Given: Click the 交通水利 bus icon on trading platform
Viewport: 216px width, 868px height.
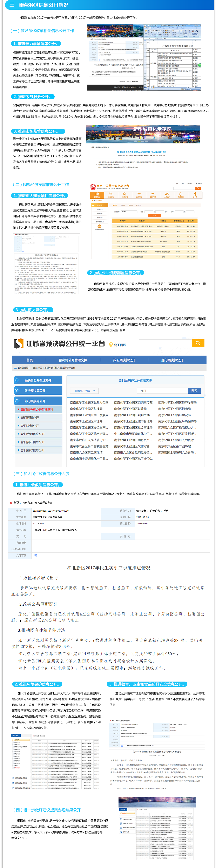Looking at the screenshot, I should coord(125,194).
